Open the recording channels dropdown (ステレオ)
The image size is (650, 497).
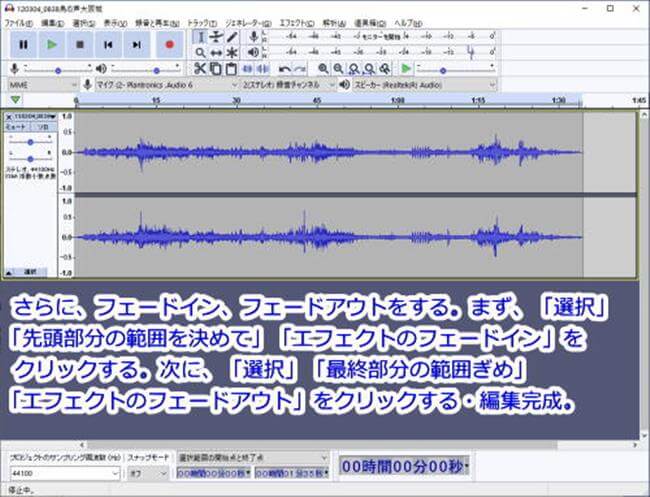click(x=289, y=85)
